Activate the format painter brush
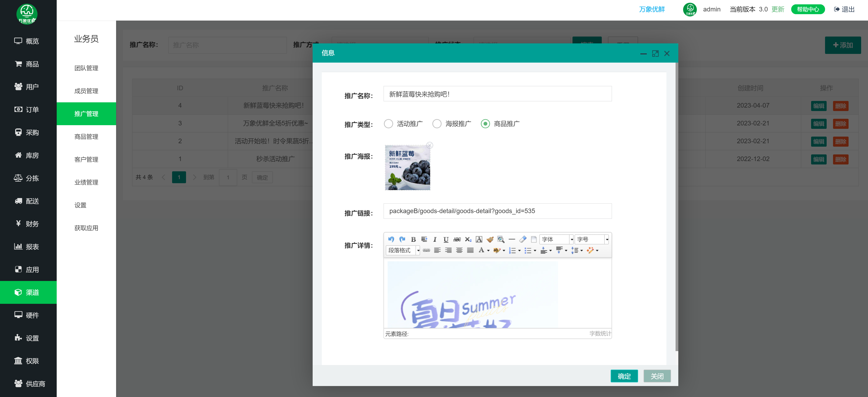Screen dimensions: 868x397 (x=490, y=239)
